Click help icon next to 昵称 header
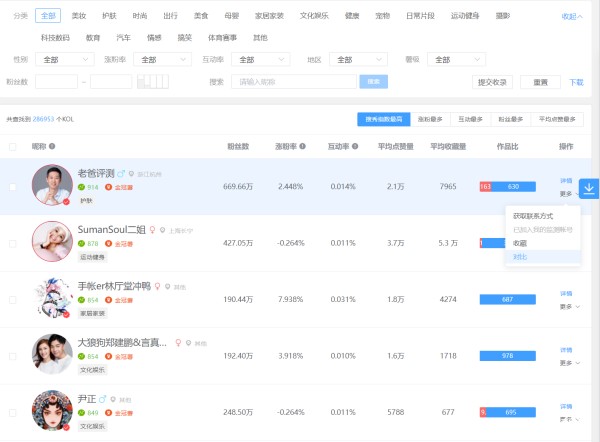 tap(51, 147)
